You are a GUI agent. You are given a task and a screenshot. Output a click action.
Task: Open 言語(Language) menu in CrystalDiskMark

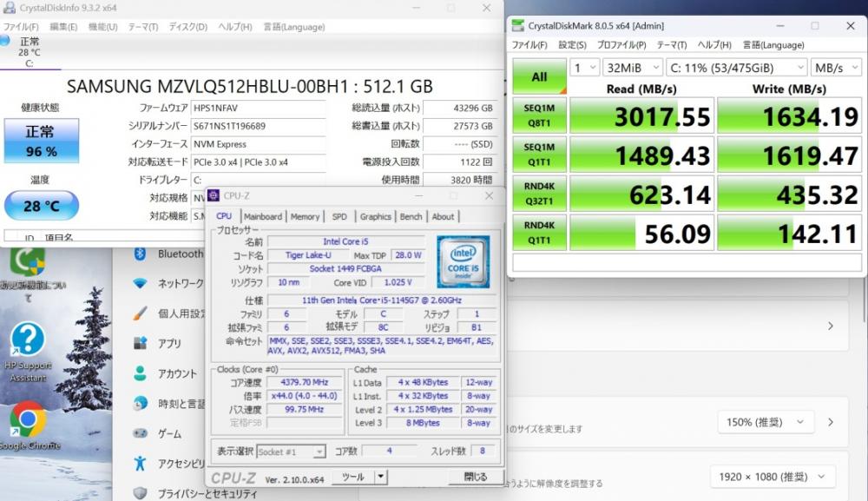773,45
